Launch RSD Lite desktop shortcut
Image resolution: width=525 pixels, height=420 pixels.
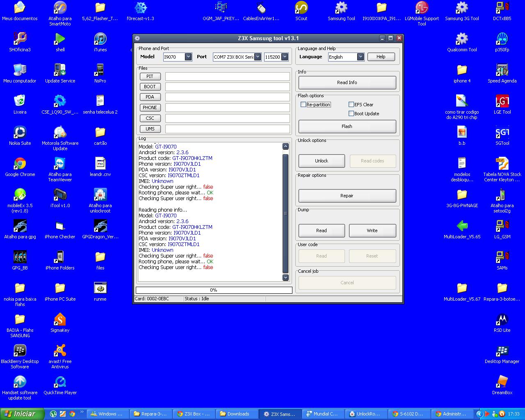tap(502, 323)
